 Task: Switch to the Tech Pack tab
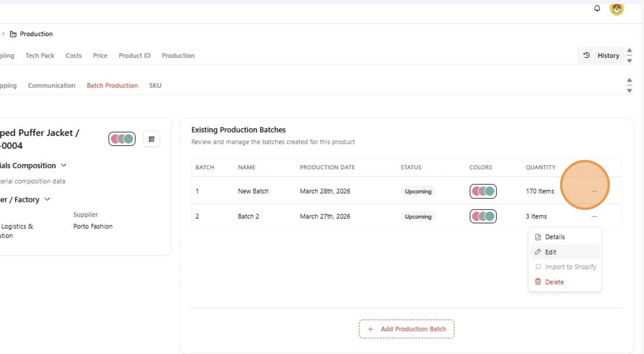[x=40, y=56]
